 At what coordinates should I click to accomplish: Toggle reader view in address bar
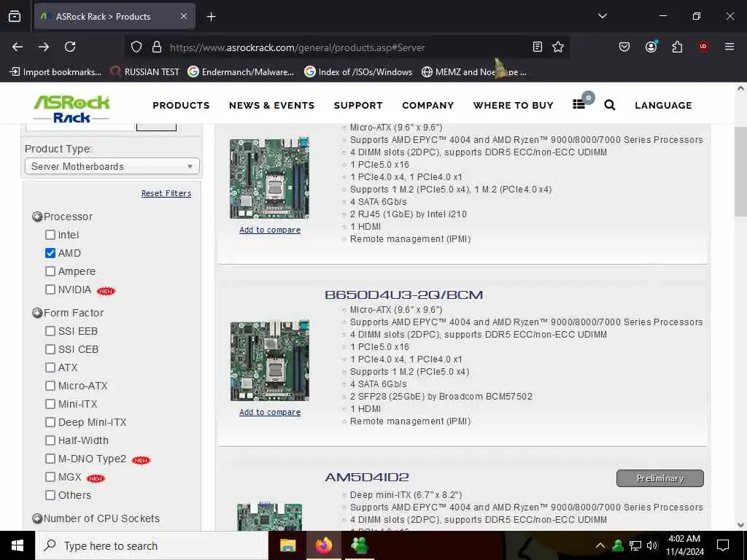pyautogui.click(x=538, y=47)
